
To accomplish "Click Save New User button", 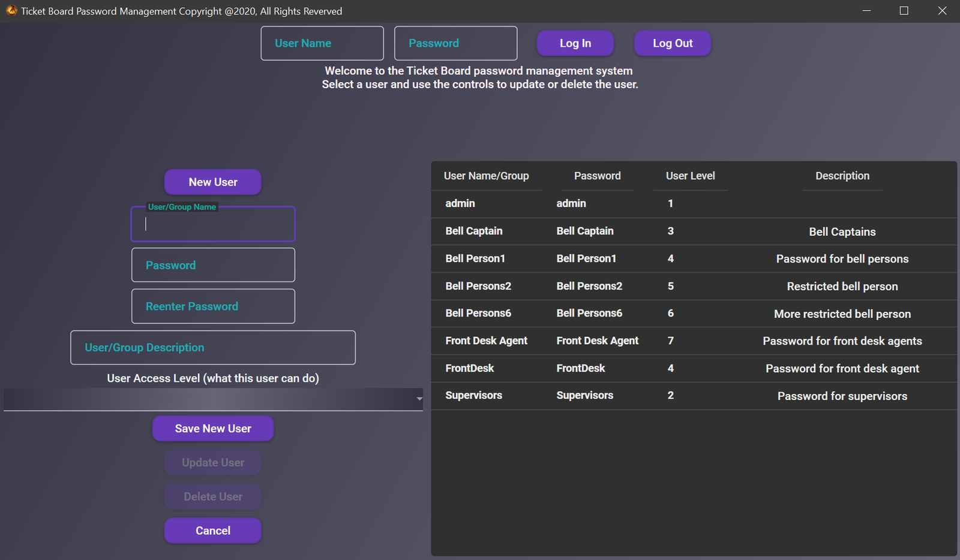I will [213, 429].
